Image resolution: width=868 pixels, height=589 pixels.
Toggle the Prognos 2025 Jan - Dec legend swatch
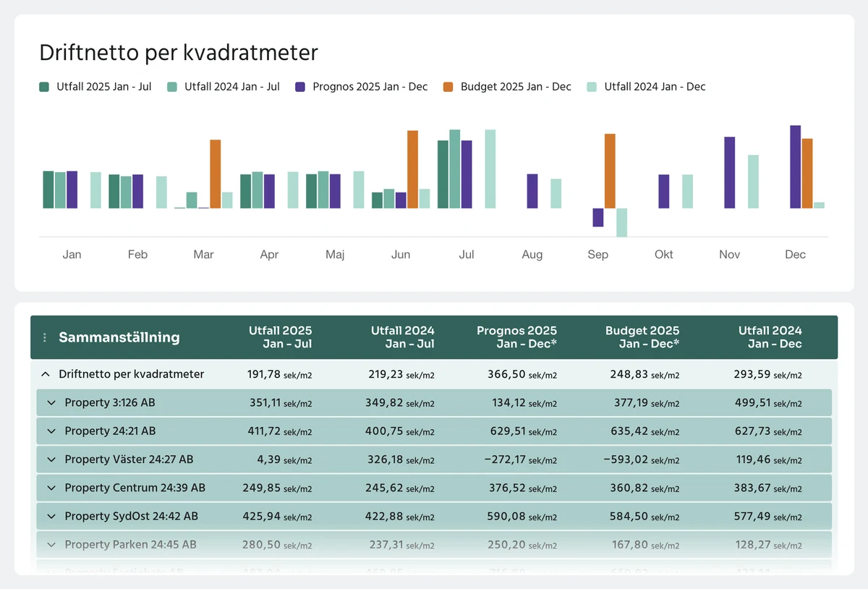click(x=300, y=87)
